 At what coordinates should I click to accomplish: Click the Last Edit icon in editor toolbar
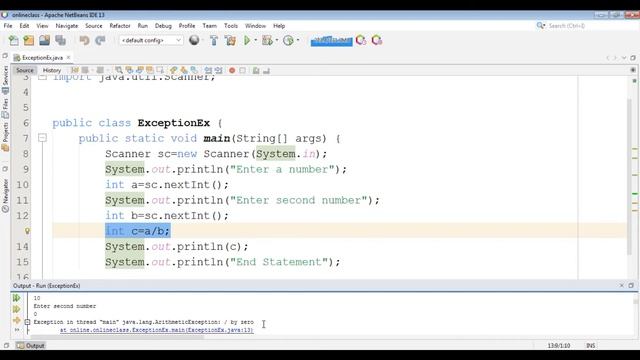[75, 70]
